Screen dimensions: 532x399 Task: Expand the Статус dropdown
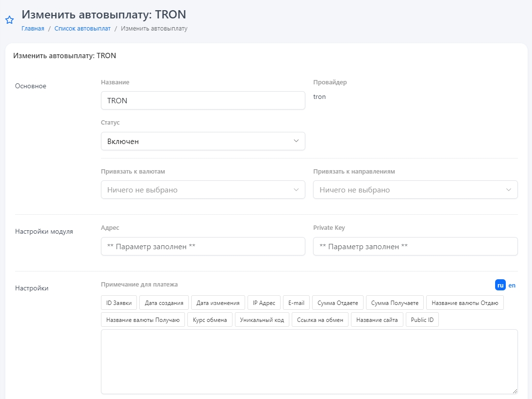203,141
